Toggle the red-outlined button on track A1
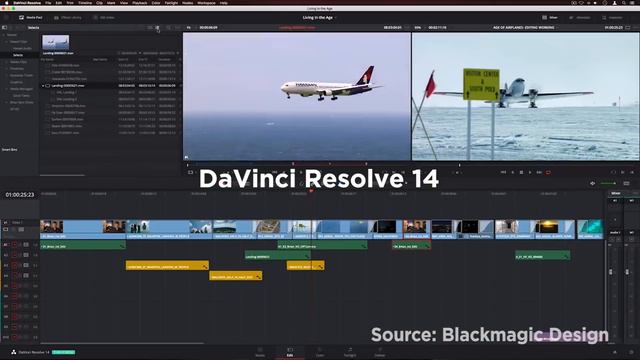The image size is (640, 360). click(14, 244)
